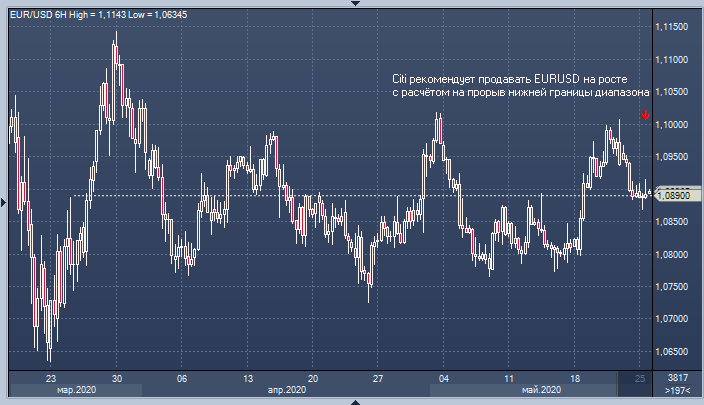
Task: Click the 1,10000 price axis label
Action: [x=676, y=125]
